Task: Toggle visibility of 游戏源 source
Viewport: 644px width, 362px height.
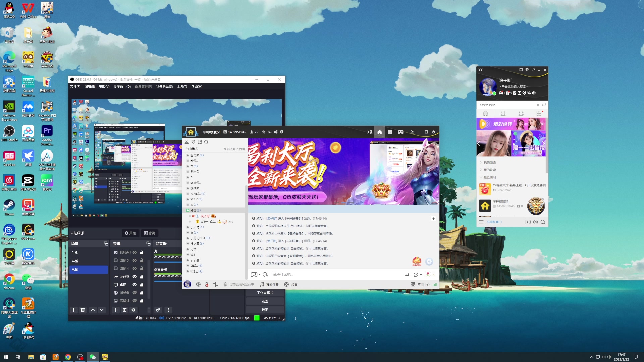Action: tap(135, 277)
